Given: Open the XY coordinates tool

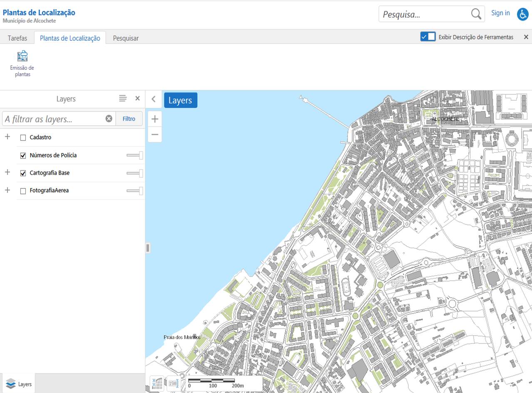Looking at the screenshot, I should click(157, 383).
